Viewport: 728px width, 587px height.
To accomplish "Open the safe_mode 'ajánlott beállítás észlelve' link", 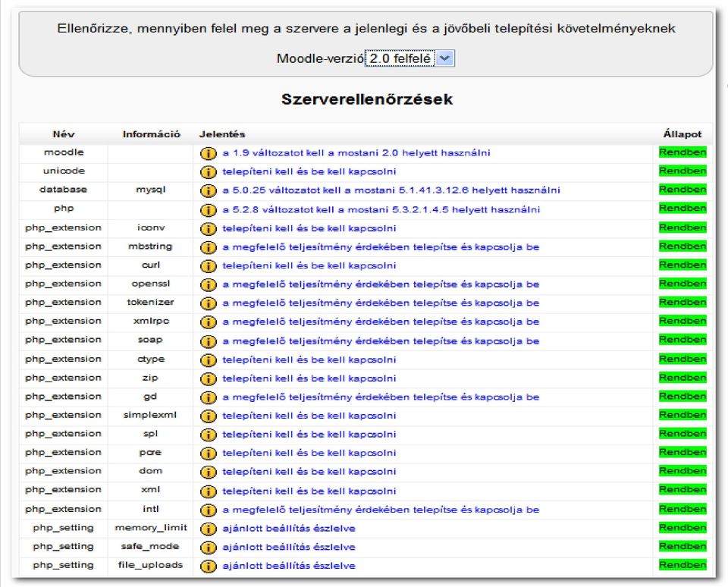I will 289,547.
